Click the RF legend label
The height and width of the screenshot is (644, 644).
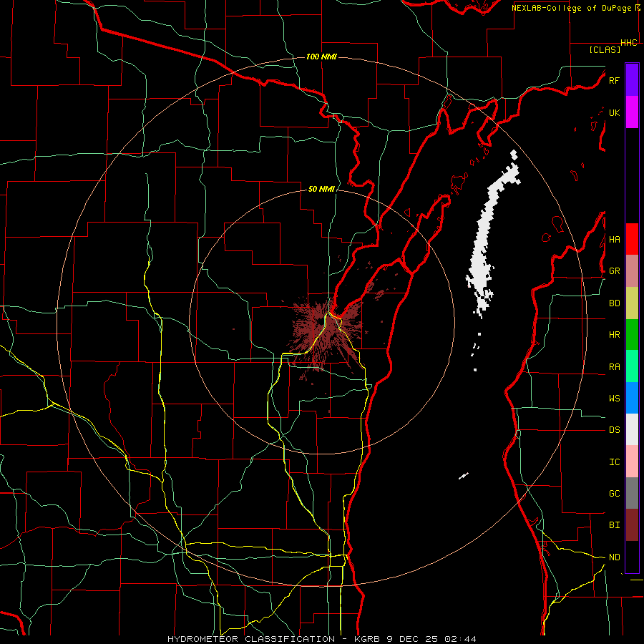[614, 80]
